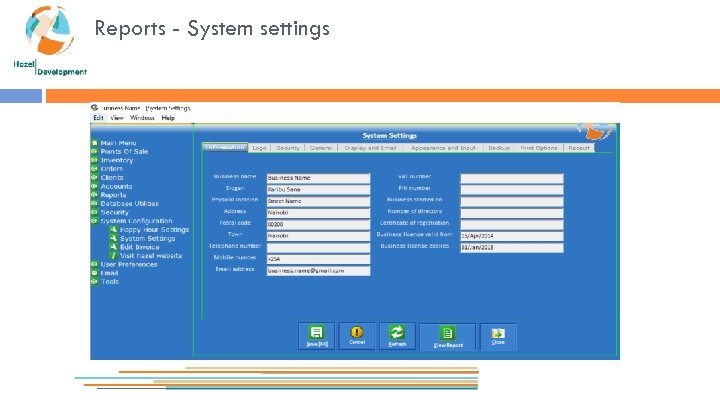Screen dimensions: 720x405
Task: Switch to the Appearance and Input tab
Action: point(443,148)
